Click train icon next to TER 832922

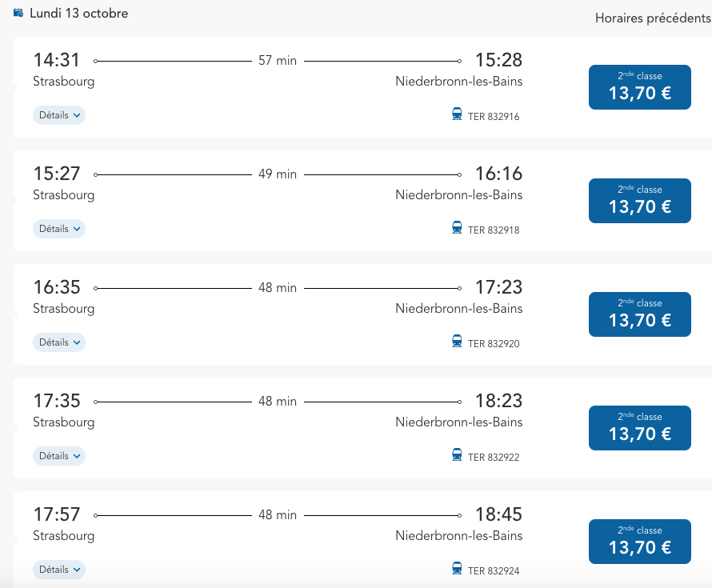point(457,455)
